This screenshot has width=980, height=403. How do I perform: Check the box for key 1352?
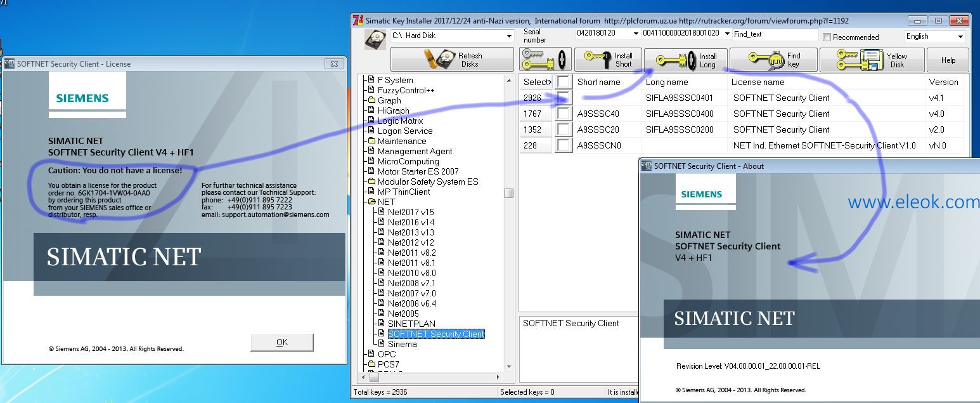click(x=564, y=129)
